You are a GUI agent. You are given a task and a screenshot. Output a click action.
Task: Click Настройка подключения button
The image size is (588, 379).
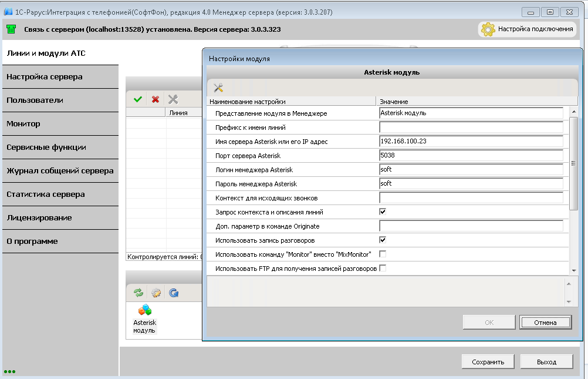tap(527, 29)
